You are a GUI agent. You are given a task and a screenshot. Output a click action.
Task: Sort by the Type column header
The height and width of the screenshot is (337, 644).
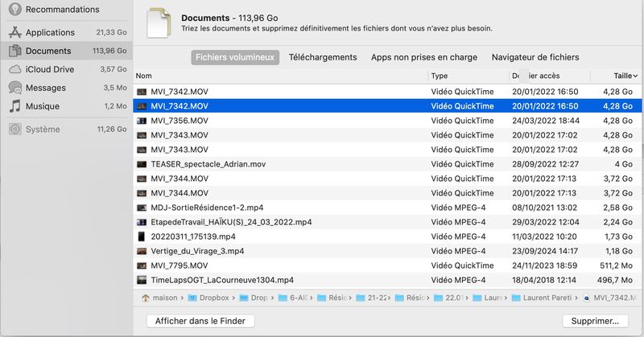click(440, 76)
